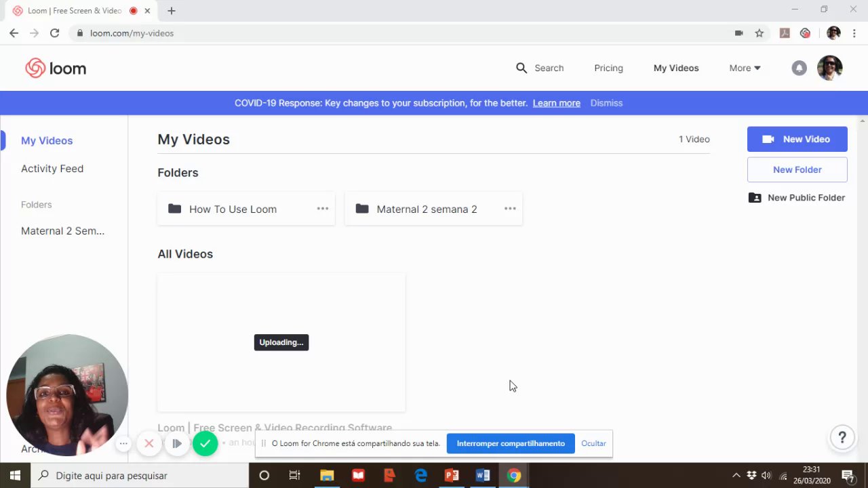
Task: Follow the Learn more link in the banner
Action: (556, 103)
